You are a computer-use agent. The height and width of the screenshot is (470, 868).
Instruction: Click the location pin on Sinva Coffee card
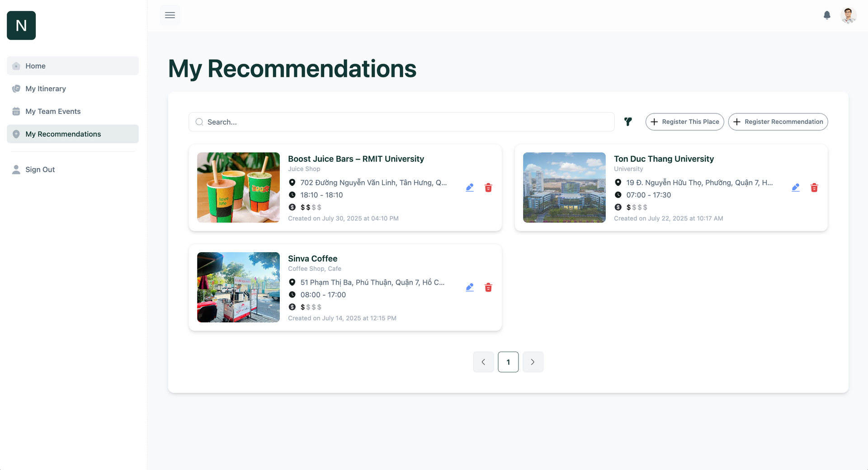[x=292, y=282]
